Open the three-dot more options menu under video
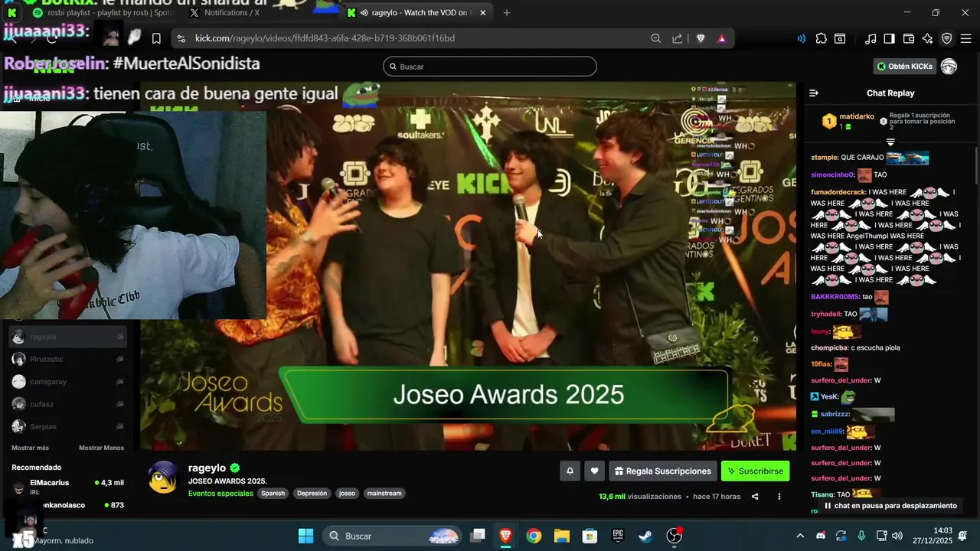The height and width of the screenshot is (551, 980). (x=779, y=496)
